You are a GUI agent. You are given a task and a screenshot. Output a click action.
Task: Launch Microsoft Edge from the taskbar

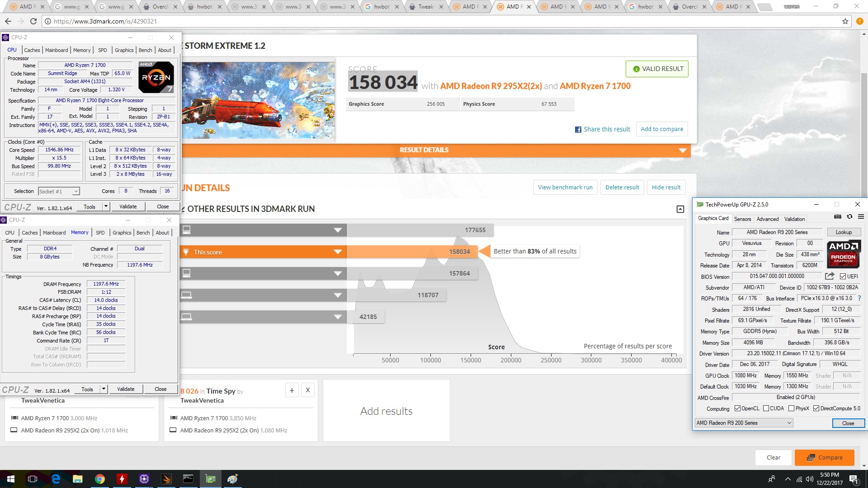[x=56, y=479]
